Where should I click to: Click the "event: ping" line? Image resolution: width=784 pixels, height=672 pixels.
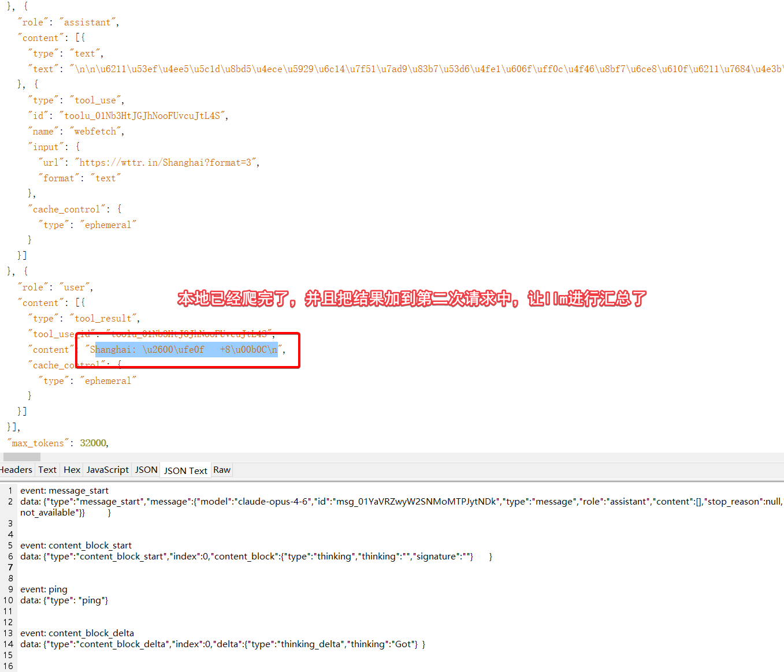(44, 589)
